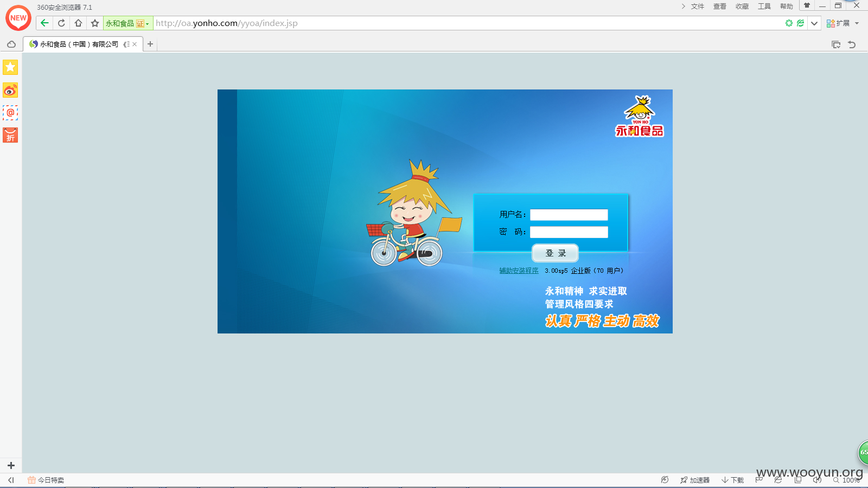Open the mail @ sidebar icon
Viewport: 868px width, 488px height.
pos(10,113)
